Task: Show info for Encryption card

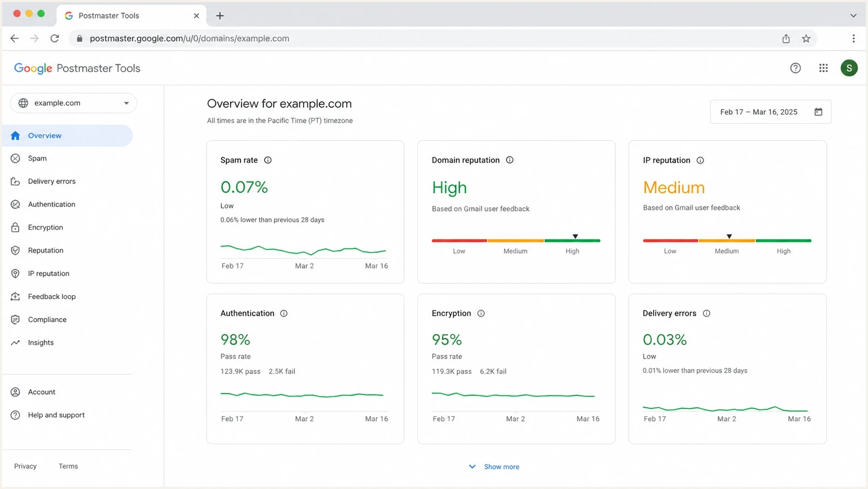Action: (481, 313)
